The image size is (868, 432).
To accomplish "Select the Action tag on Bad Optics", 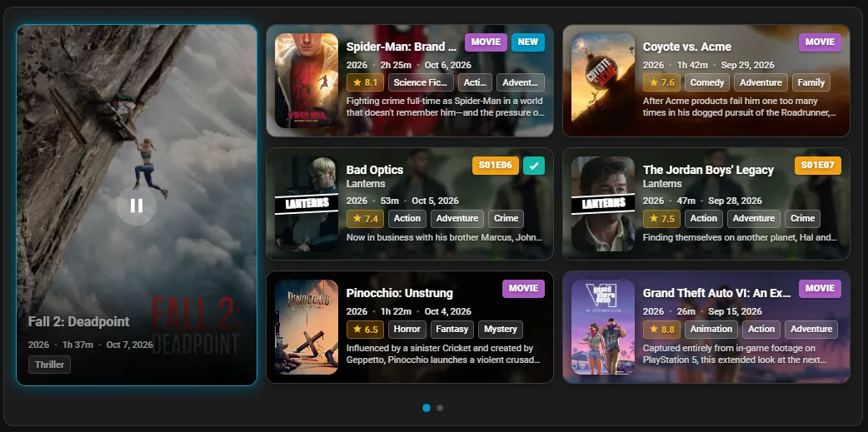I will tap(407, 218).
